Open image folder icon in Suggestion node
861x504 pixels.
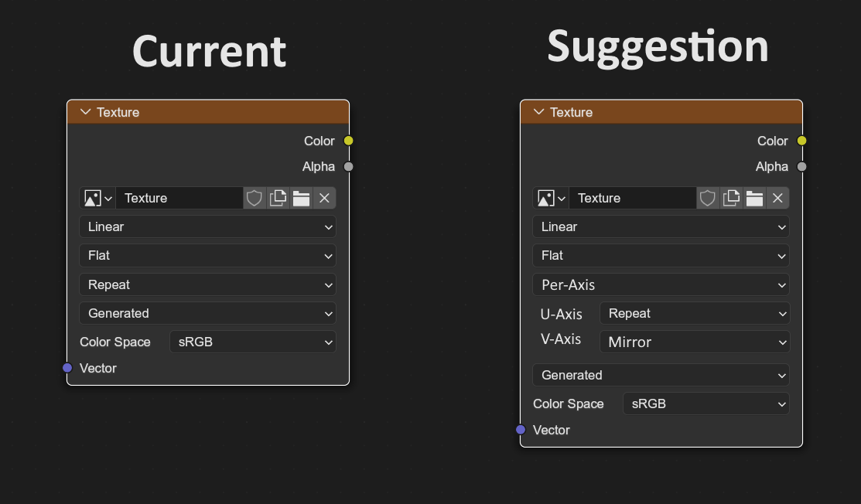[754, 198]
